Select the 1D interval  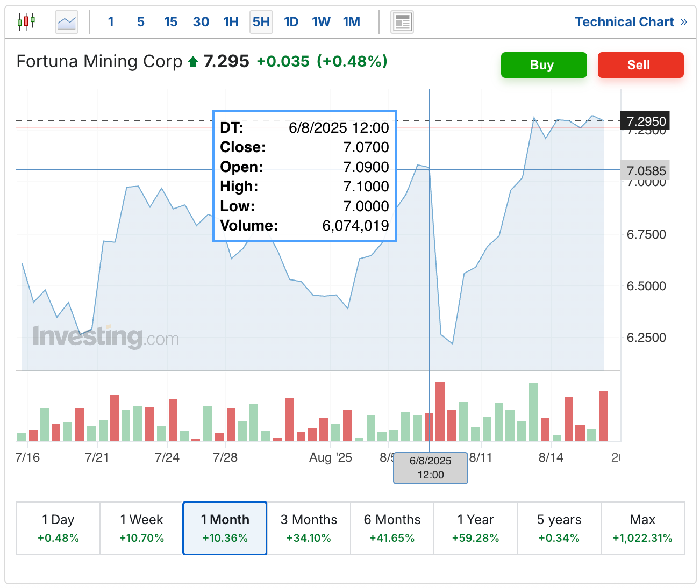(x=291, y=22)
